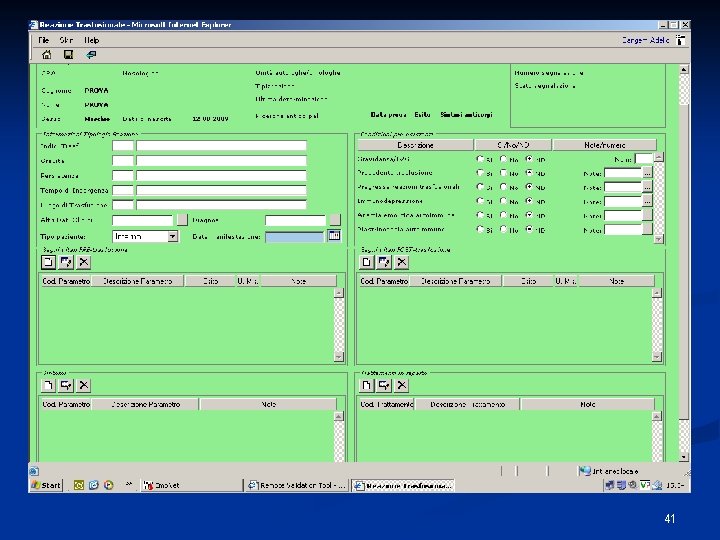Image resolution: width=720 pixels, height=540 pixels.
Task: Select the 'No' radio in the second condition row
Action: pos(504,173)
